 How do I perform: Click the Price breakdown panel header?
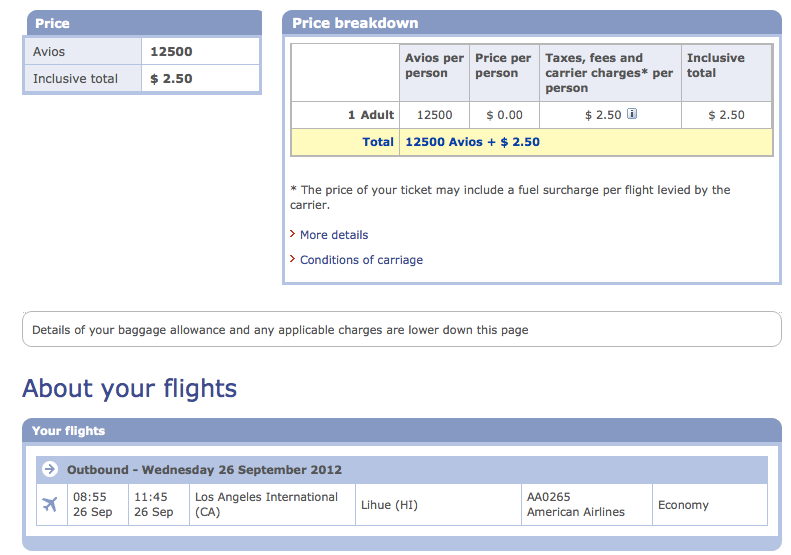pos(532,23)
